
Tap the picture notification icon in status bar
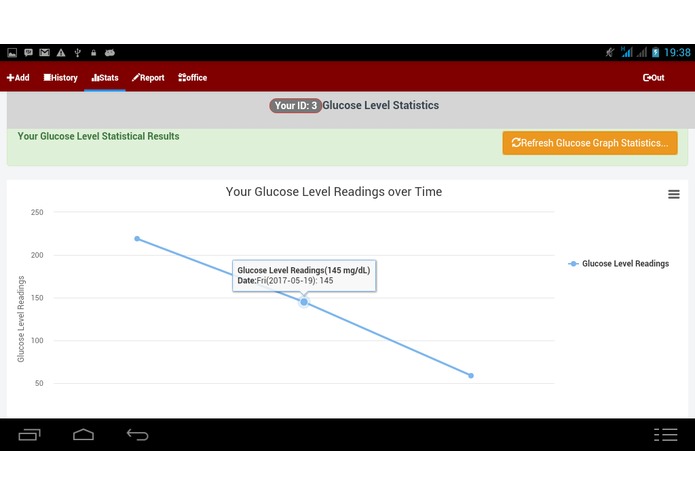point(12,53)
